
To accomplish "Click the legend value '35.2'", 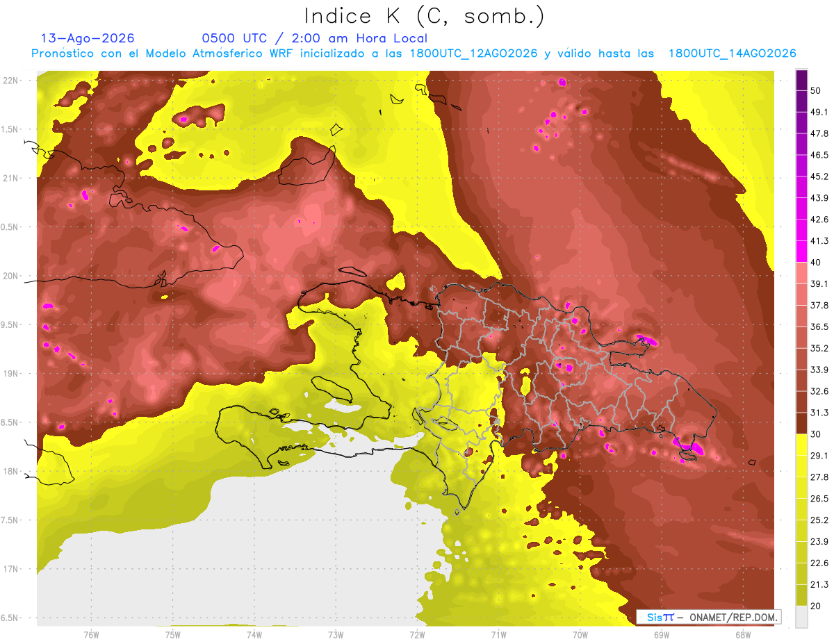I will point(819,348).
